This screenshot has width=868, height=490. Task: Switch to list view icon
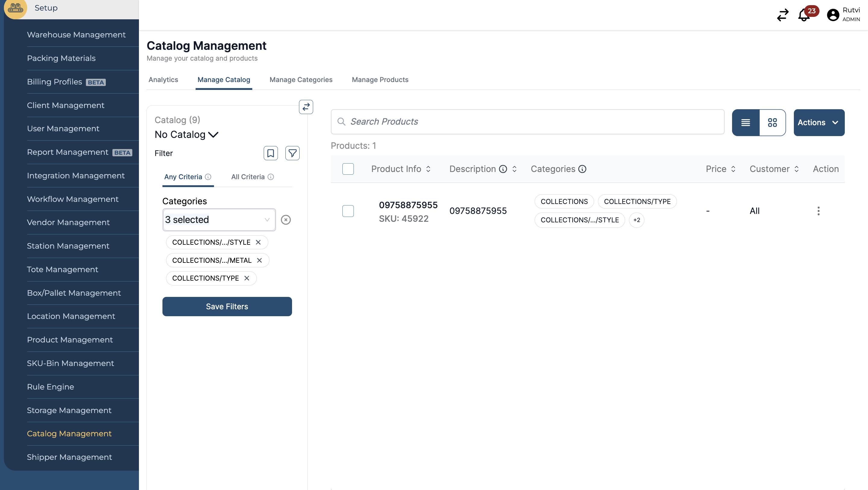pyautogui.click(x=745, y=122)
